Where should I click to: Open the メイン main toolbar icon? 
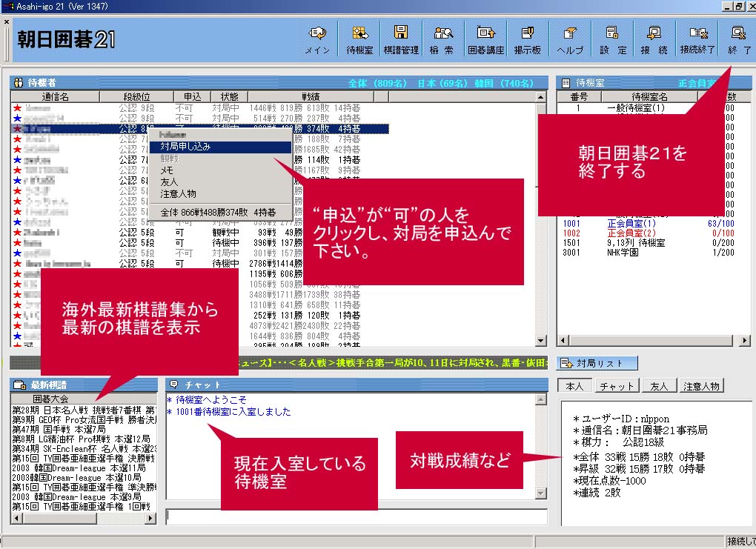[317, 39]
